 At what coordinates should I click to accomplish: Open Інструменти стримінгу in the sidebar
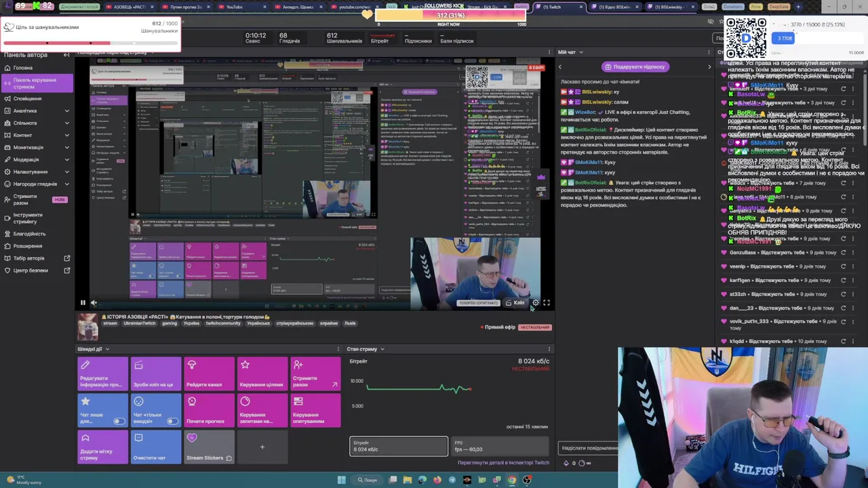click(37, 218)
